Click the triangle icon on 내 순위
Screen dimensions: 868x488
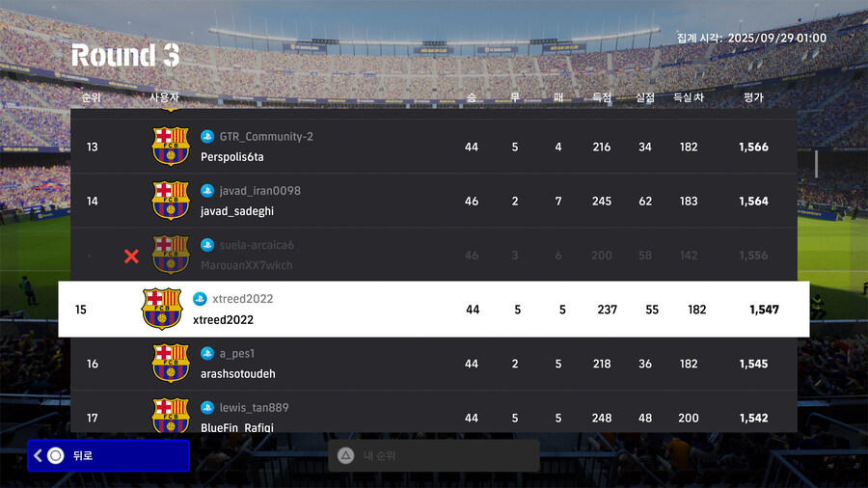pyautogui.click(x=345, y=455)
